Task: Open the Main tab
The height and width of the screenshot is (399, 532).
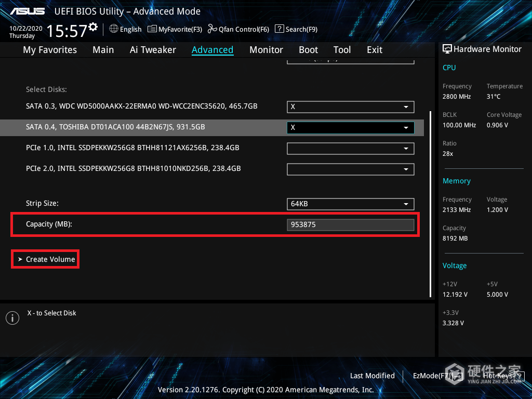Action: coord(103,50)
